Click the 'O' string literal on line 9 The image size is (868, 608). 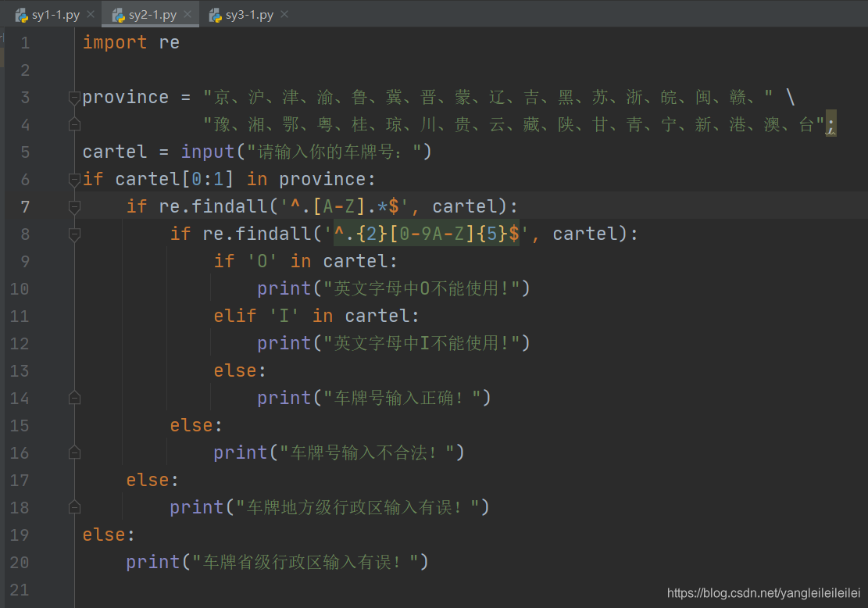pos(263,261)
